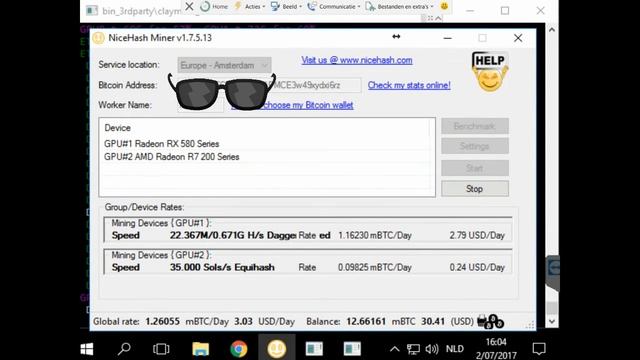640x360 pixels.
Task: Open Home in remote toolbar
Action: pyautogui.click(x=214, y=6)
